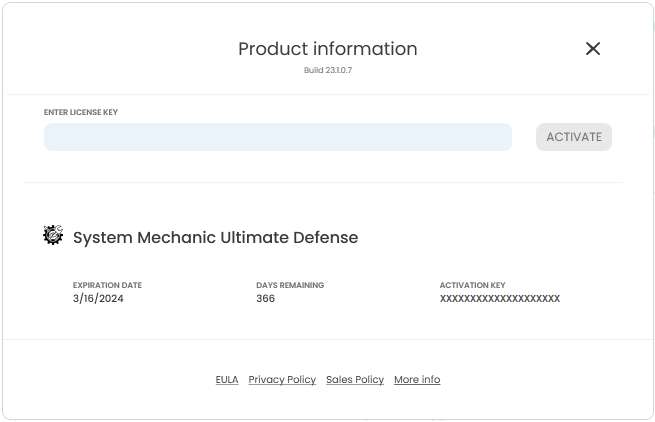The width and height of the screenshot is (655, 422).
Task: Click the ENTER LICENSE KEY label
Action: click(81, 112)
